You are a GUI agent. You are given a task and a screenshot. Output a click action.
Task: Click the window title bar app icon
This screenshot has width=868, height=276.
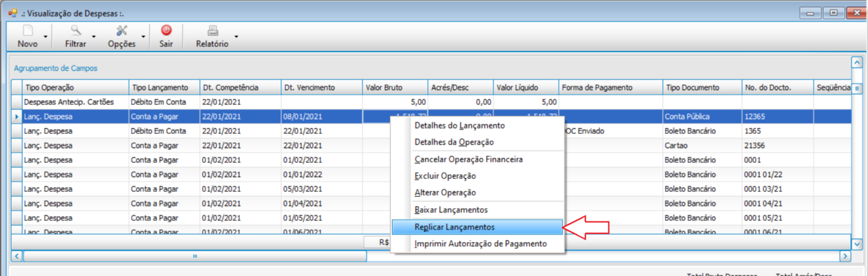[x=12, y=12]
